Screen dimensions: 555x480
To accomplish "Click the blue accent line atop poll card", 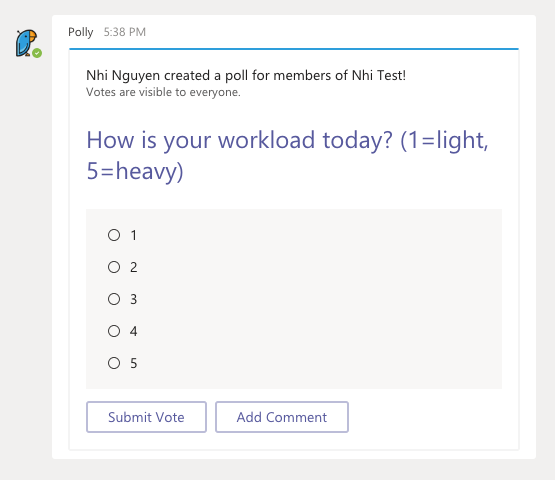I will point(294,49).
